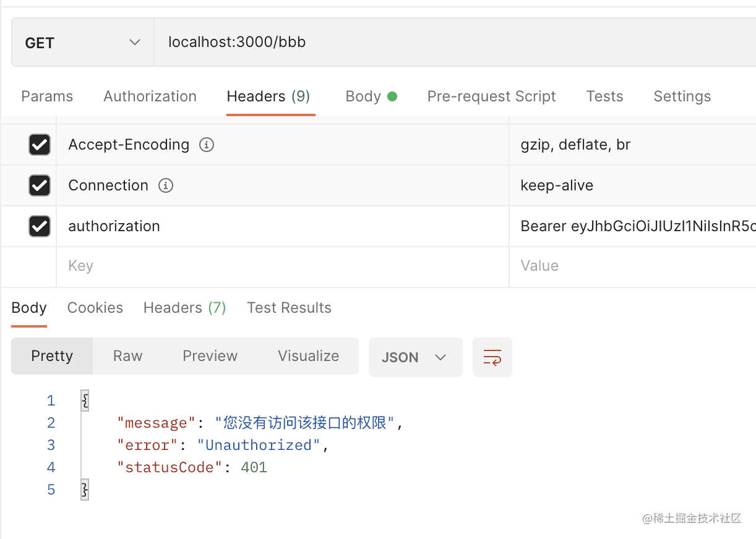Go to the Tests tab
Image resolution: width=756 pixels, height=539 pixels.
604,96
